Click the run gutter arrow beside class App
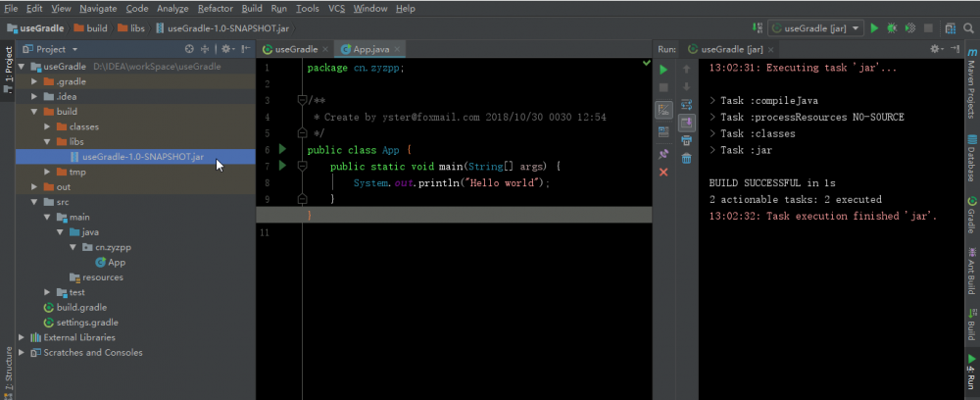The height and width of the screenshot is (400, 980). click(x=282, y=149)
